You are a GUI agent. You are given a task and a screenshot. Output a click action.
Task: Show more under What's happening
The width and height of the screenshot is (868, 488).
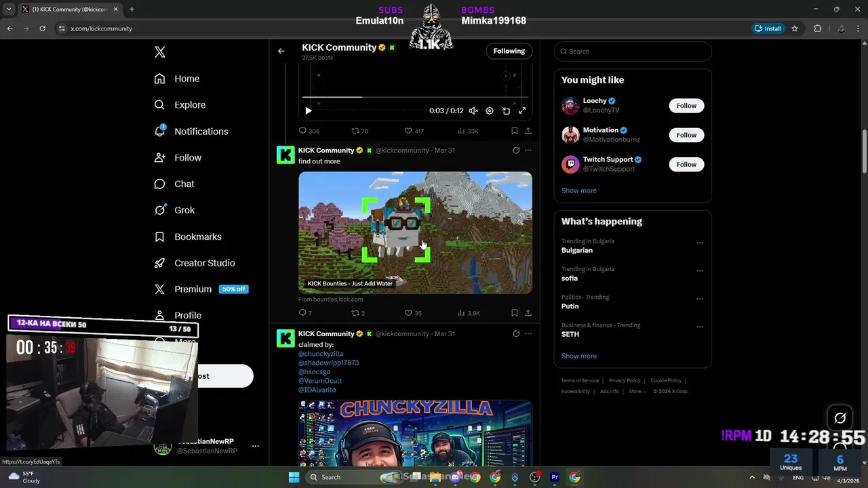(579, 356)
